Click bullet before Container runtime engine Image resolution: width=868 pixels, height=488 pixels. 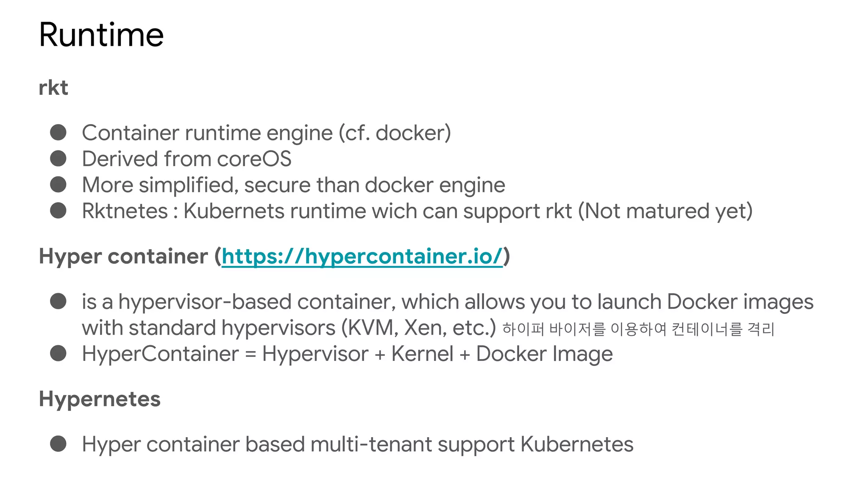point(58,132)
